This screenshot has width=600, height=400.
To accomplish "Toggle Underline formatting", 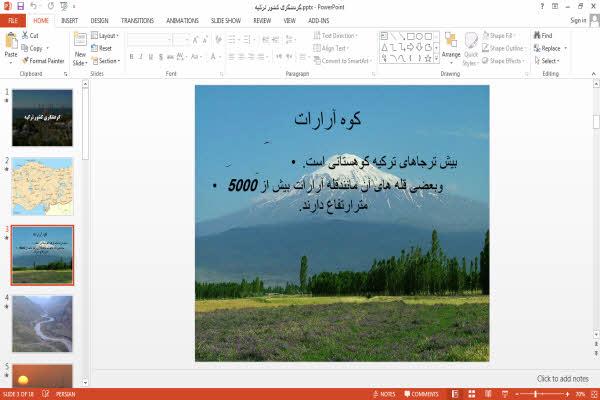I will (151, 57).
